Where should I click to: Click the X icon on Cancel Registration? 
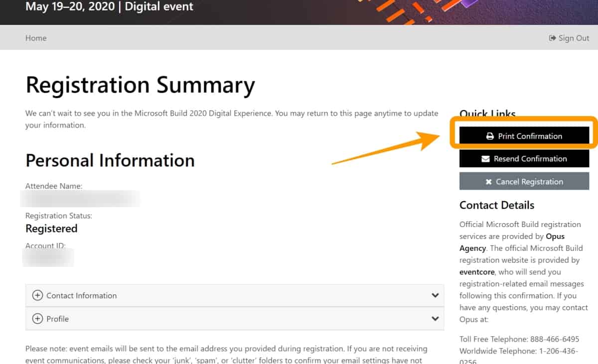(x=488, y=182)
